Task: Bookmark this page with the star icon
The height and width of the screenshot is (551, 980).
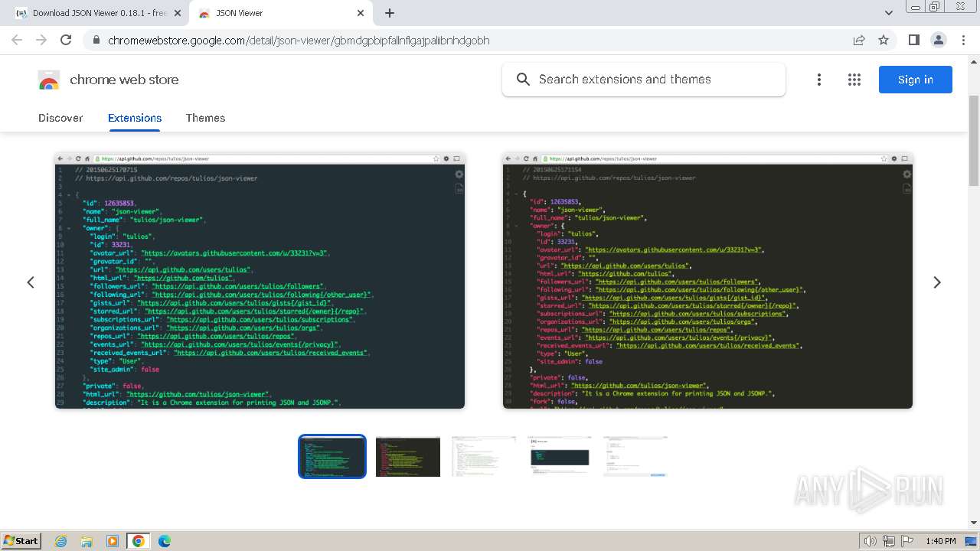Action: tap(884, 40)
